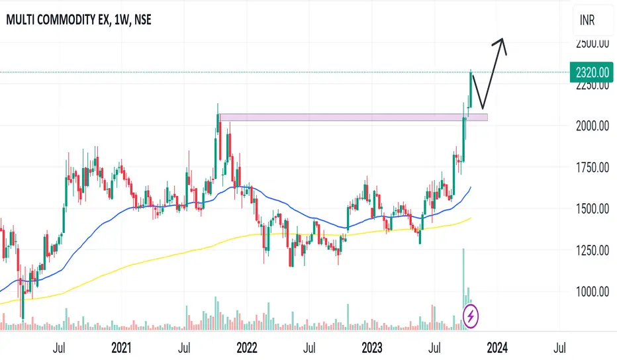Click the 2500.00 price axis label

(x=593, y=44)
